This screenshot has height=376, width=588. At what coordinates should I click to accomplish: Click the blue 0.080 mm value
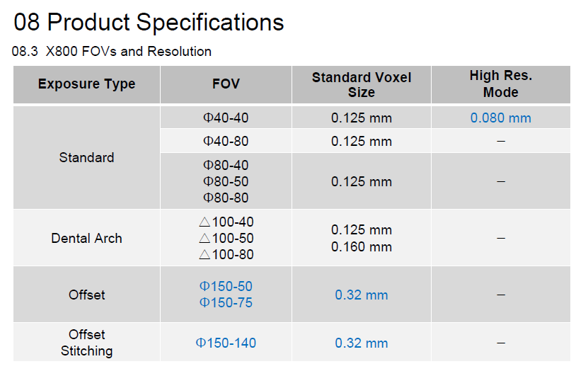(501, 118)
